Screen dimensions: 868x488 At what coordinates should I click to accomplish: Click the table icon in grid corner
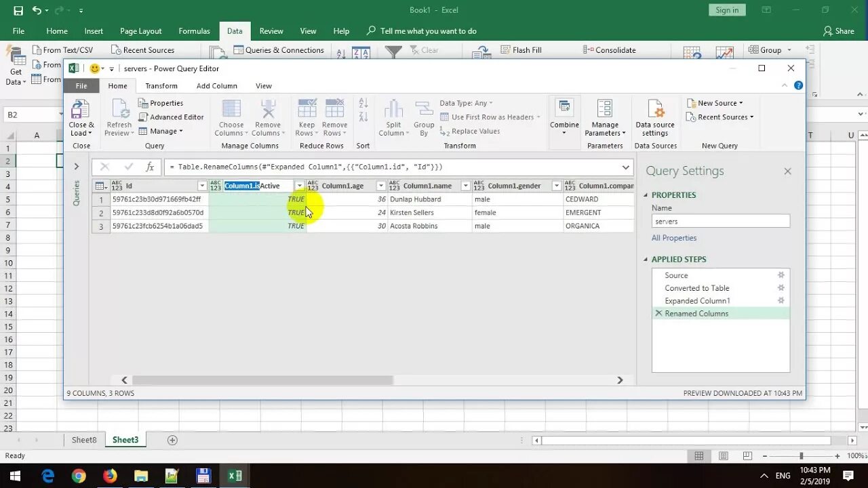(100, 186)
